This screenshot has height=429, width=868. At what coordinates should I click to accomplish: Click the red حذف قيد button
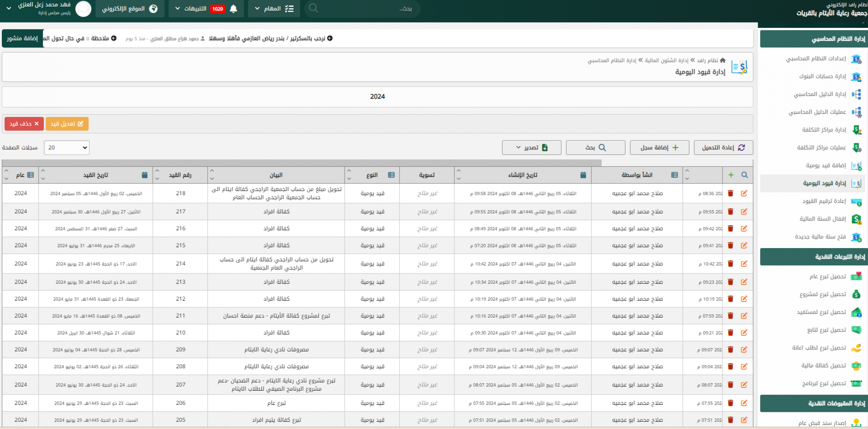click(24, 124)
